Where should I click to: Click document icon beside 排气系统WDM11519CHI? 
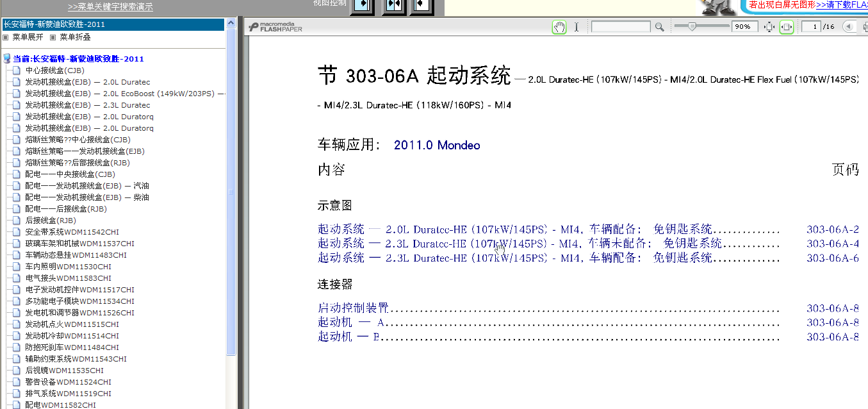pyautogui.click(x=17, y=394)
